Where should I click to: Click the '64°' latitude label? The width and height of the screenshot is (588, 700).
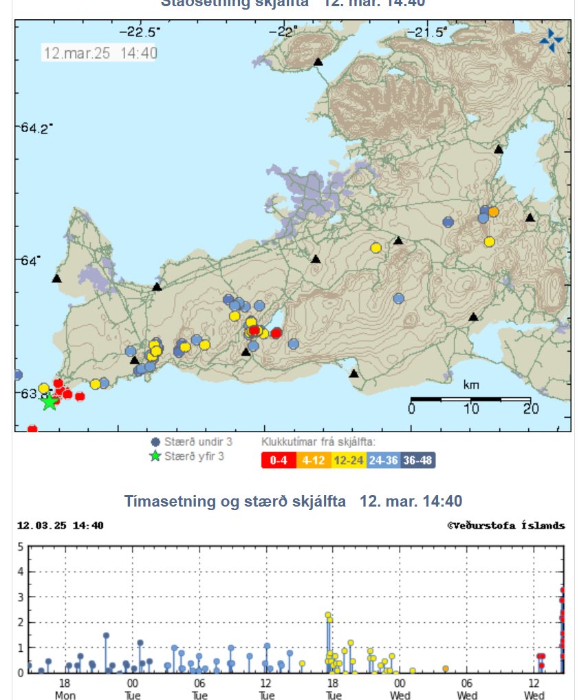(30, 261)
